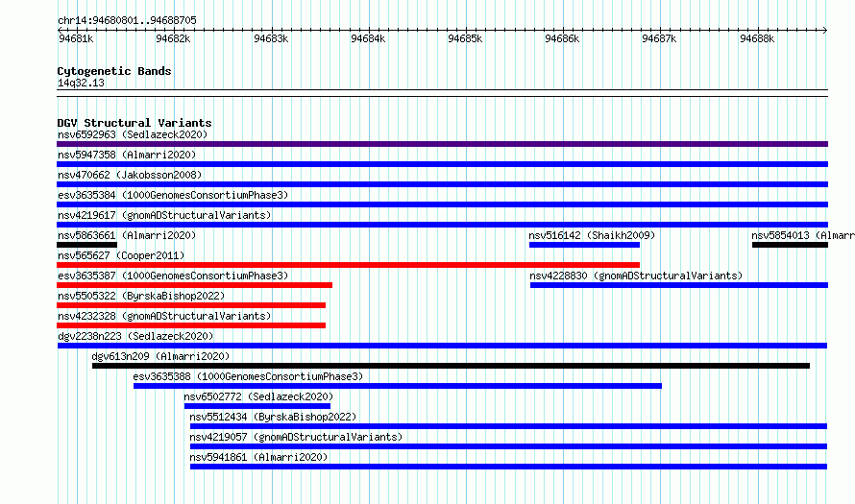Select the blue dgv2238n223 variant bar
This screenshot has height=504, width=855.
[442, 346]
